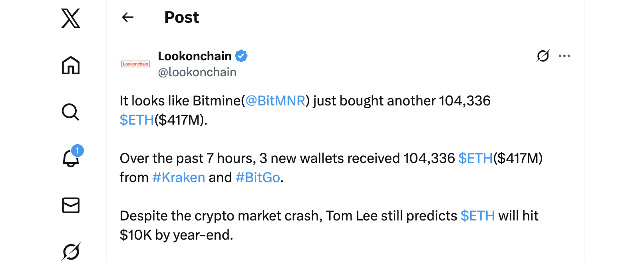Click the blue verified badge beside Lookonchain
The image size is (644, 262).
[x=241, y=56]
